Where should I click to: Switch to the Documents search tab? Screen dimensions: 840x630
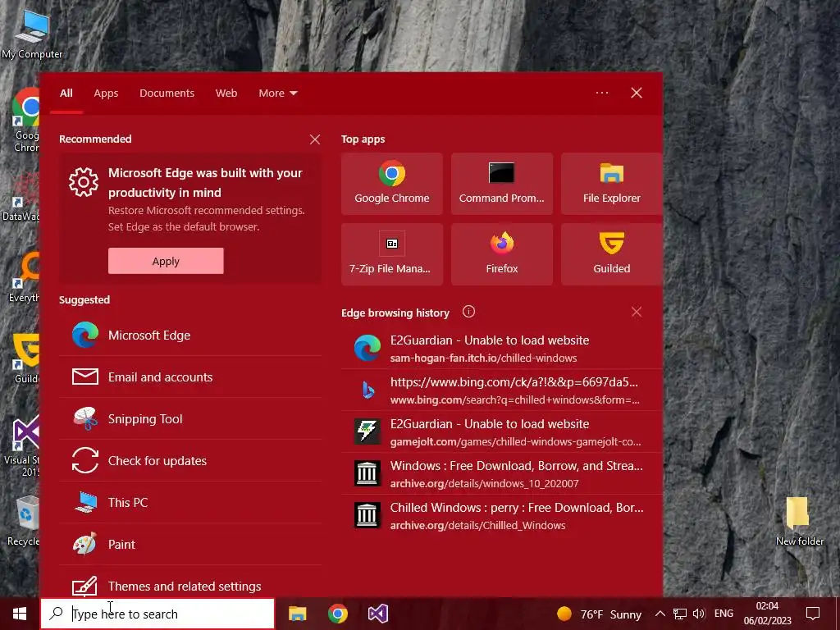(167, 94)
